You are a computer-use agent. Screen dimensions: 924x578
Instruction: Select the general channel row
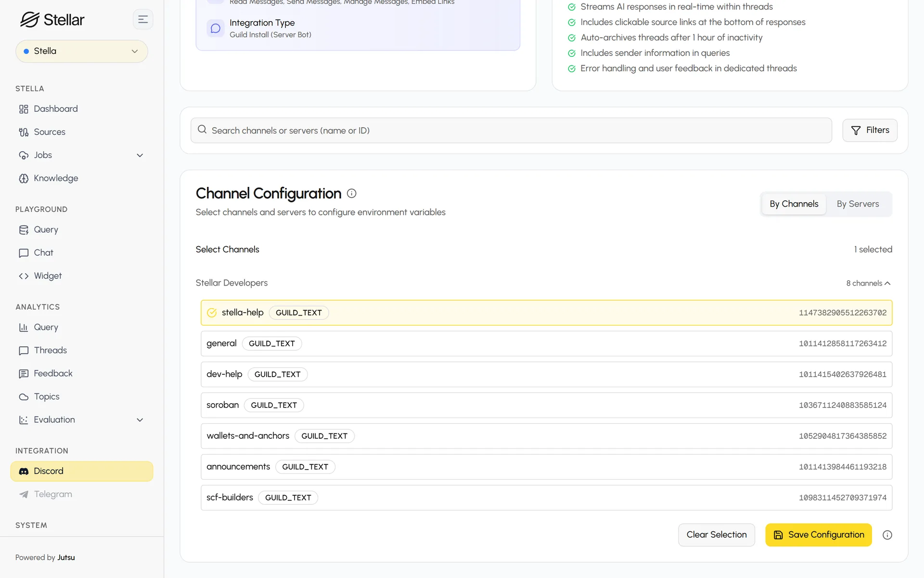click(546, 343)
